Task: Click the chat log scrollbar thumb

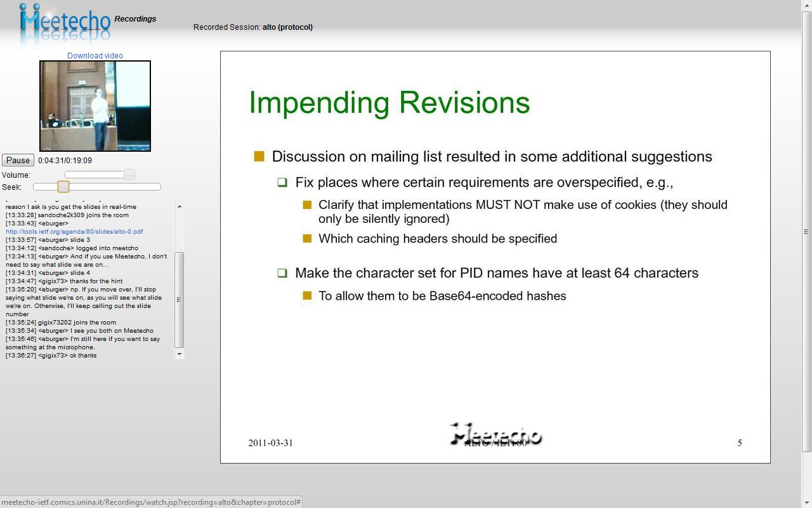Action: click(x=180, y=300)
